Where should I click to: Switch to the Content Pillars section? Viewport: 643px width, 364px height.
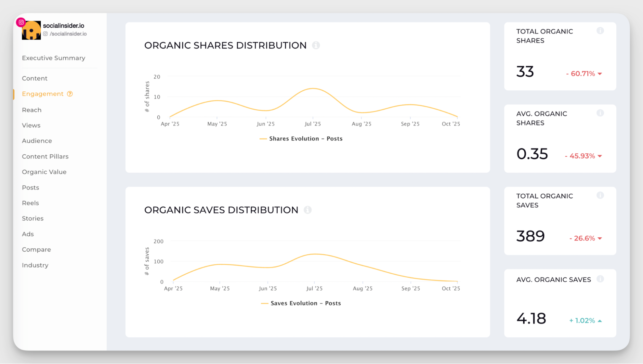point(45,156)
